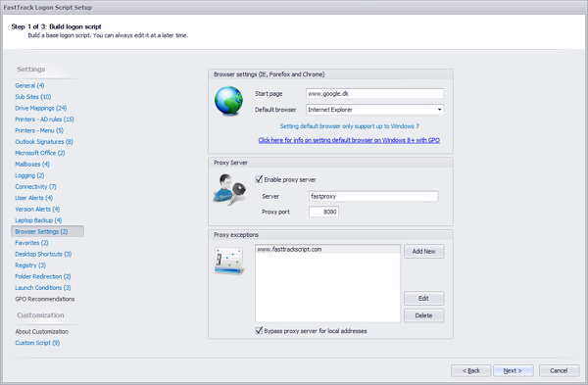588x385 pixels.
Task: Toggle the Enable proxy server checkbox
Action: [259, 179]
